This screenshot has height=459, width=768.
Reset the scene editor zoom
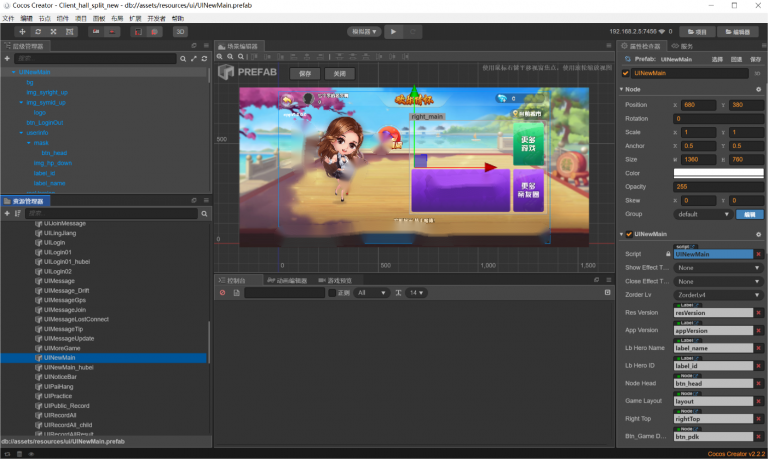[x=241, y=57]
